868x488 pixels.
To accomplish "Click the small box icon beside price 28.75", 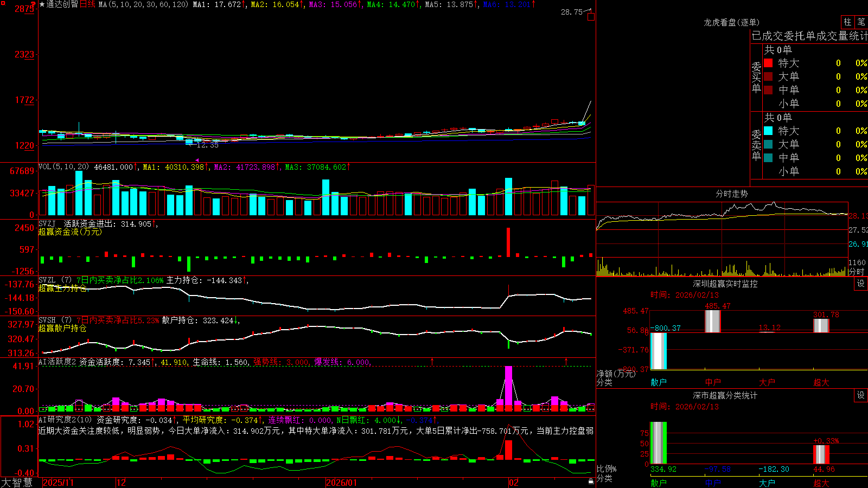I will click(x=591, y=17).
